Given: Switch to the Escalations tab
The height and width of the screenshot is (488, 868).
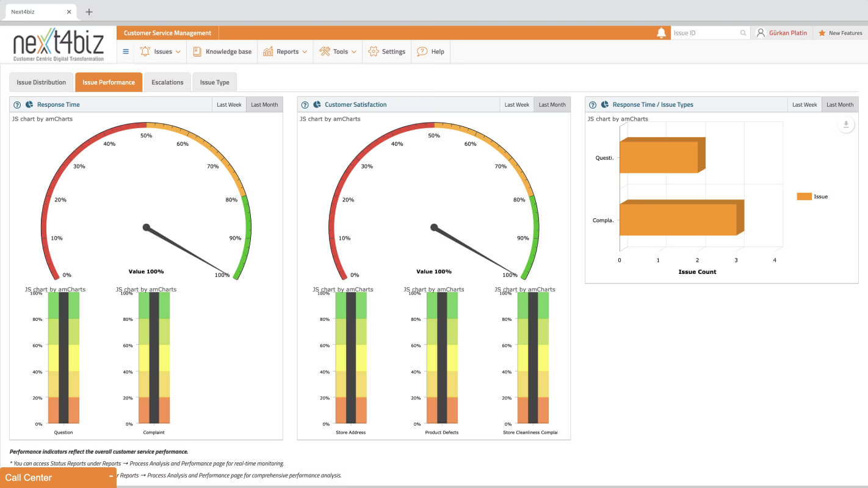Looking at the screenshot, I should (x=167, y=82).
